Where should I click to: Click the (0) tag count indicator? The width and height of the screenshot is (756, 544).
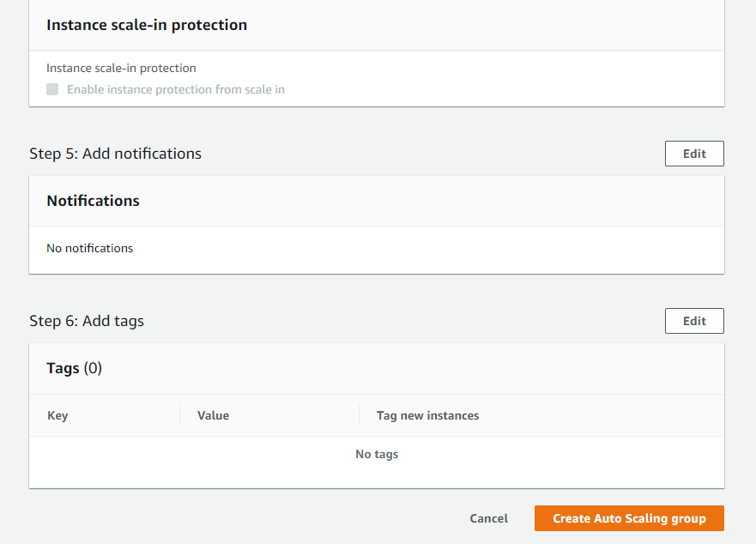tap(93, 368)
